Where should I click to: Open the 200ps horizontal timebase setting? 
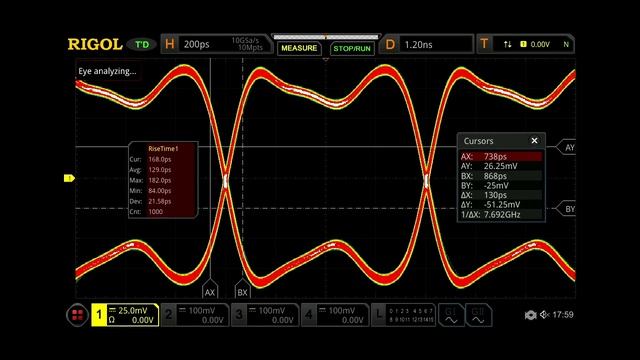196,44
